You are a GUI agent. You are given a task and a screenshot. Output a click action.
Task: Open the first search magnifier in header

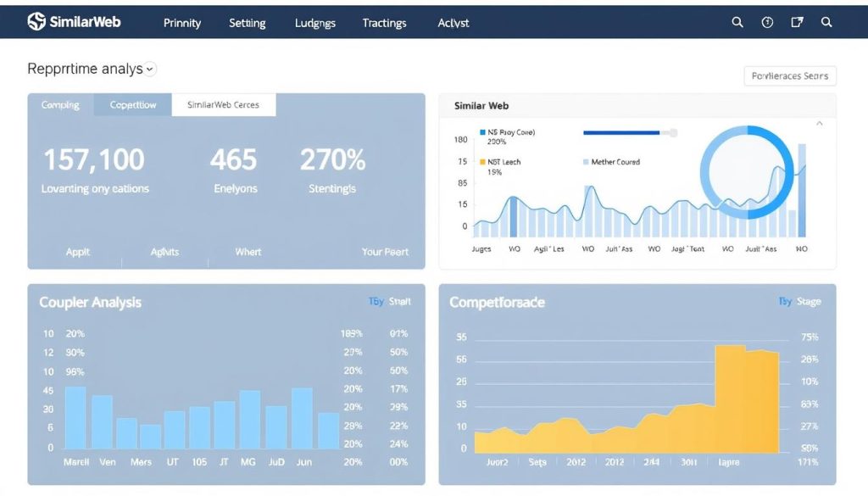(x=737, y=22)
